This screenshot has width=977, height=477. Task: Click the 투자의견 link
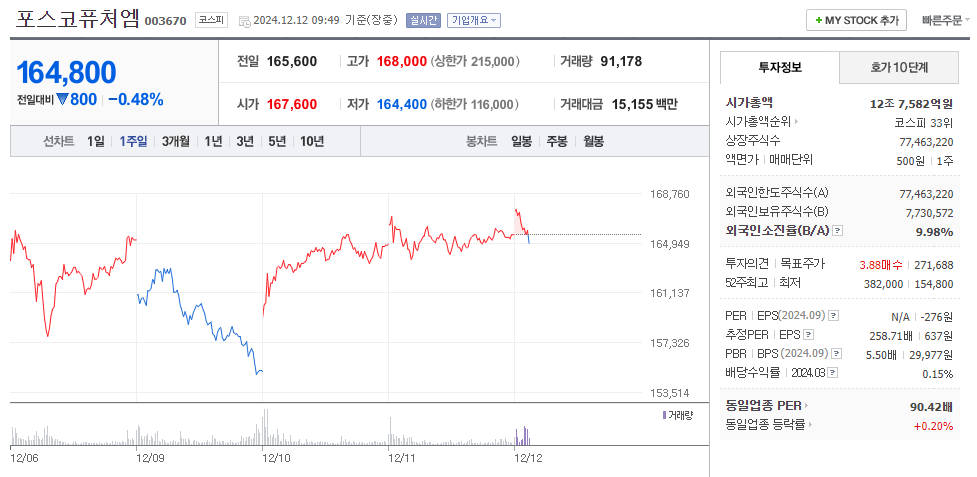coord(747,264)
